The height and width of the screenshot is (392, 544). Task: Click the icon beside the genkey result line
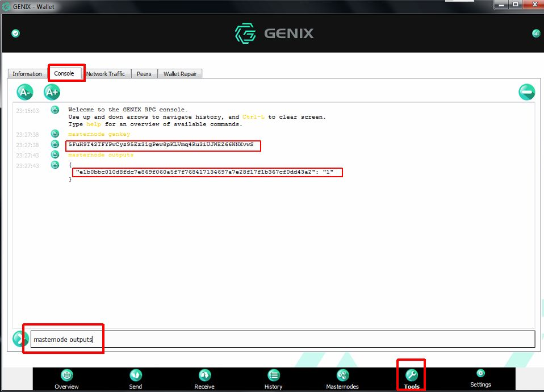point(55,144)
